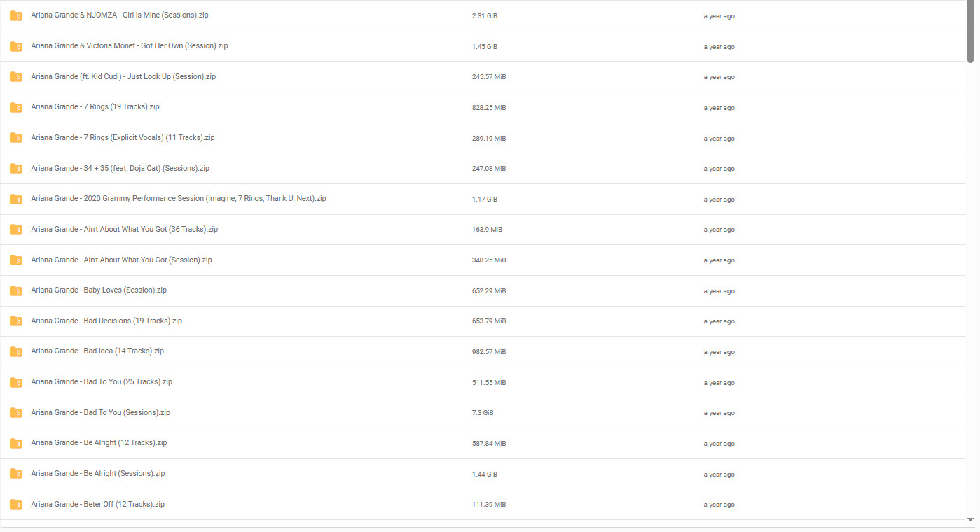Open Be Alright (12 Tracks).zip file
Viewport: 980px width, 532px height.
[x=99, y=442]
